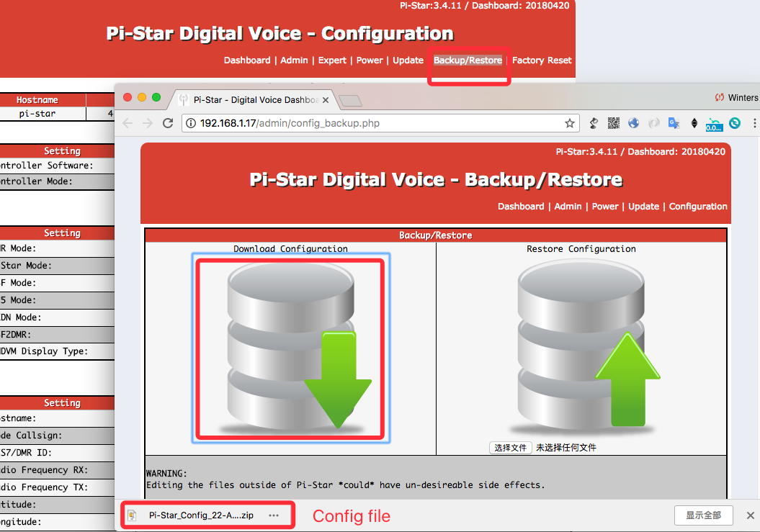Open Configuration link on Backup/Restore page
Screen dimensions: 760x532
click(698, 207)
